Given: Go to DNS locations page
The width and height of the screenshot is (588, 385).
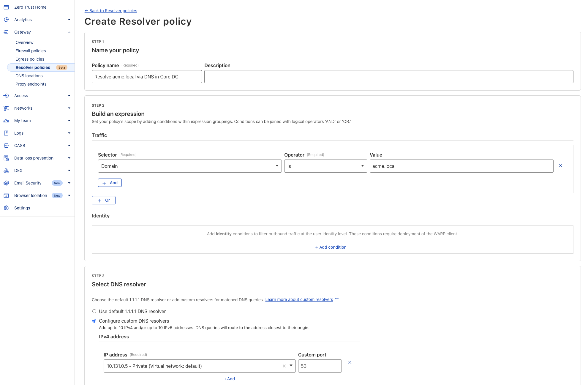Looking at the screenshot, I should coord(29,76).
